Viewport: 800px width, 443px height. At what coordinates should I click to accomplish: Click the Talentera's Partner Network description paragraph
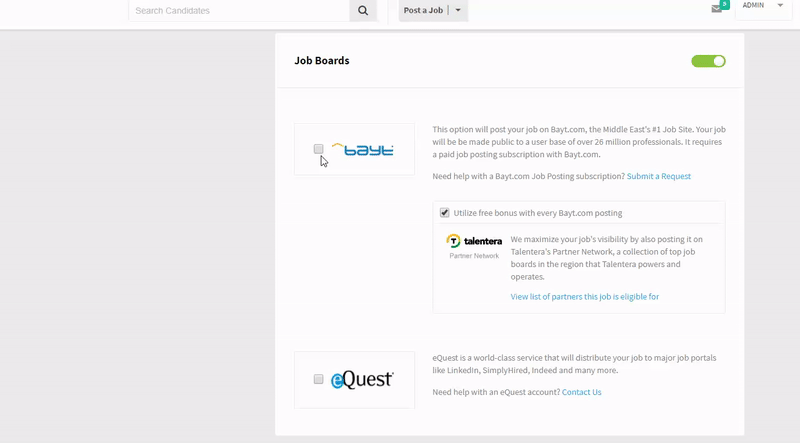pyautogui.click(x=607, y=258)
